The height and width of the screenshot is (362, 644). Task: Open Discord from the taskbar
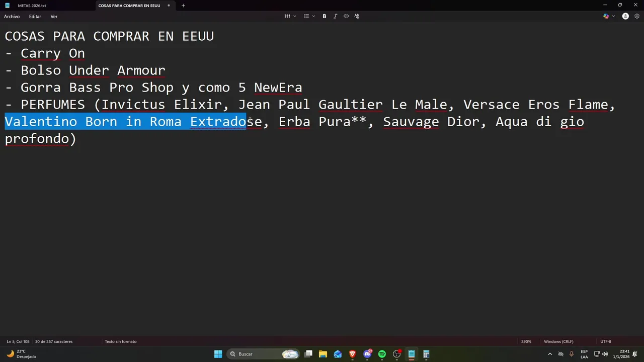(367, 354)
